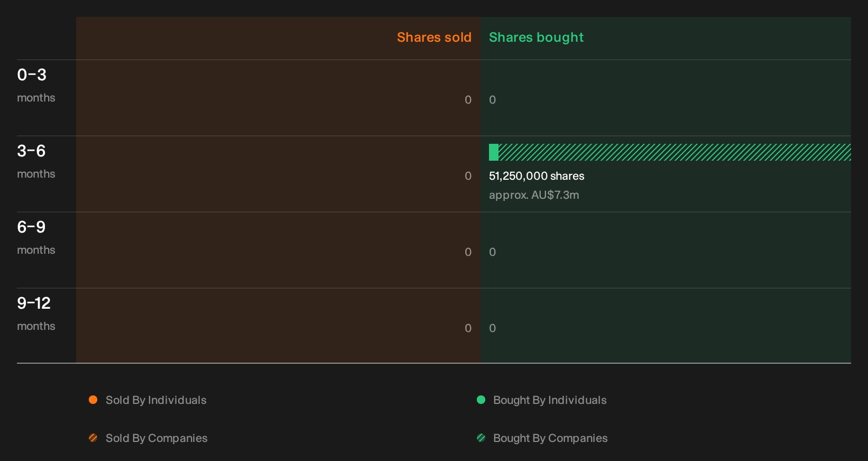Click the orange Sold By Individuals legend dot
The height and width of the screenshot is (461, 868).
tap(93, 400)
